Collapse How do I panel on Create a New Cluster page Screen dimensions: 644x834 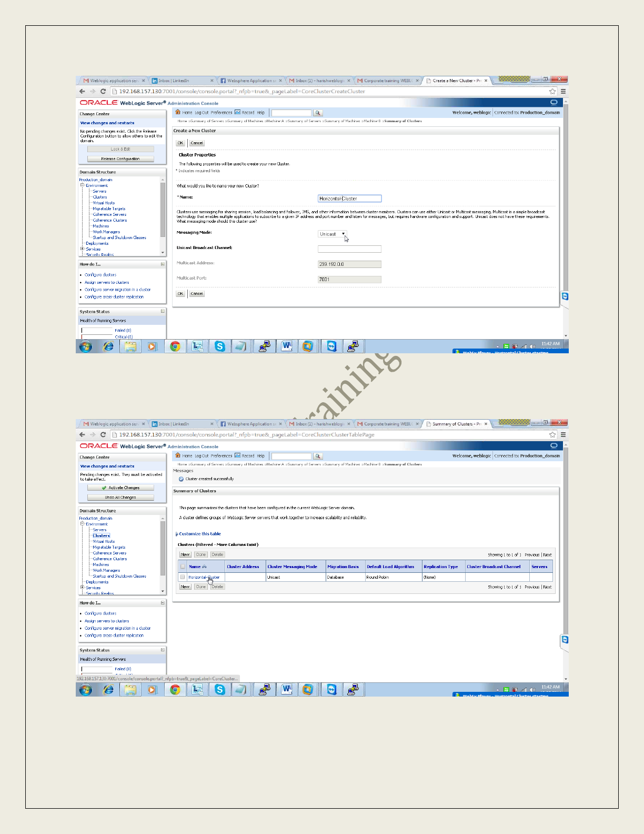tap(163, 264)
